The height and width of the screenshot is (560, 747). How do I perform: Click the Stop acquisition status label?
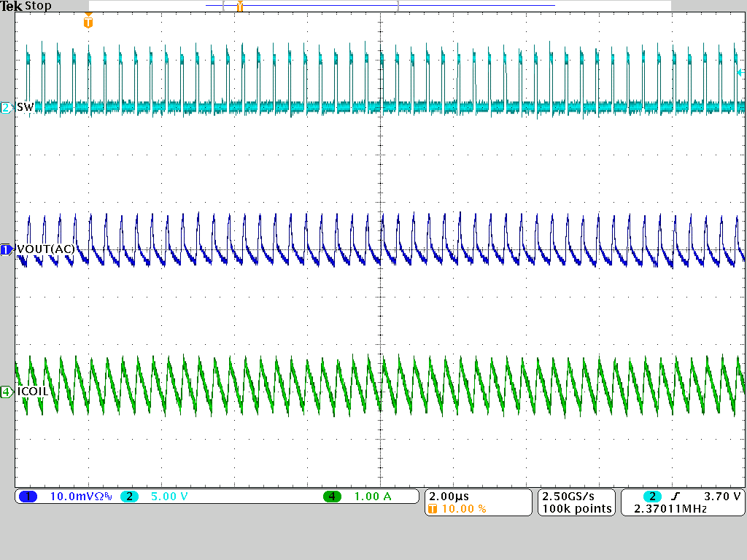click(x=37, y=5)
